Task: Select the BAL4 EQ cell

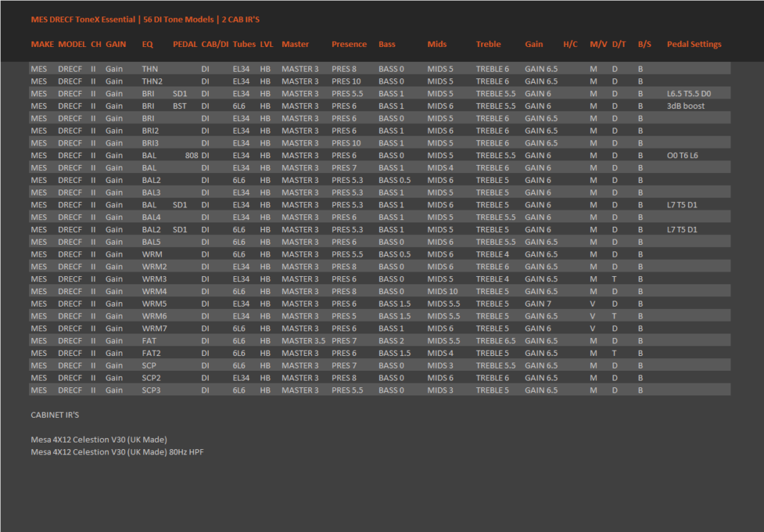Action: coord(151,217)
